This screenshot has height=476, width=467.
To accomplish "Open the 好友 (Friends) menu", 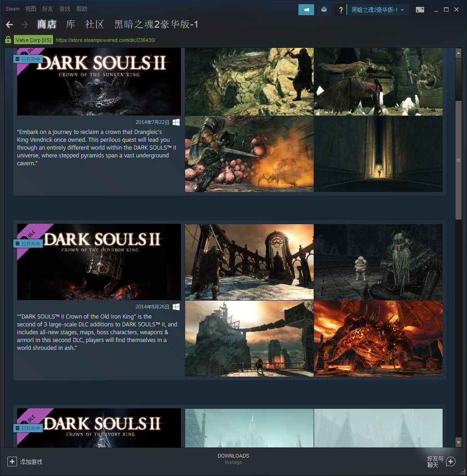I will click(47, 9).
